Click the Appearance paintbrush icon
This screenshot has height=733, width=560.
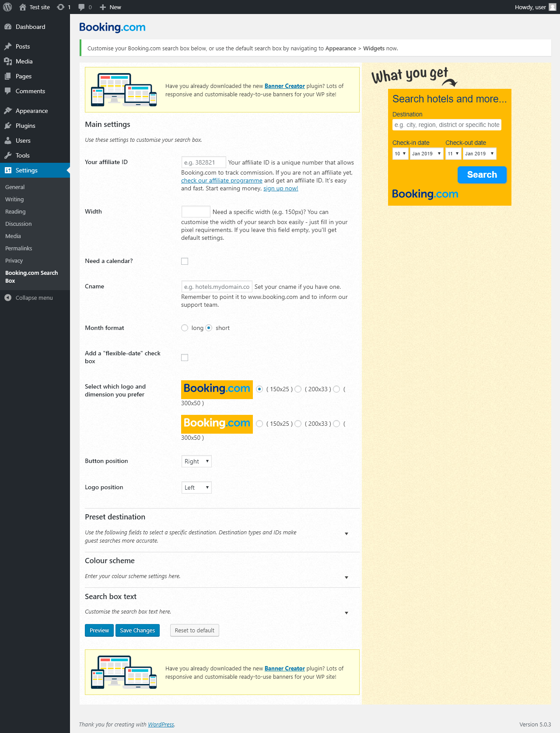(8, 111)
